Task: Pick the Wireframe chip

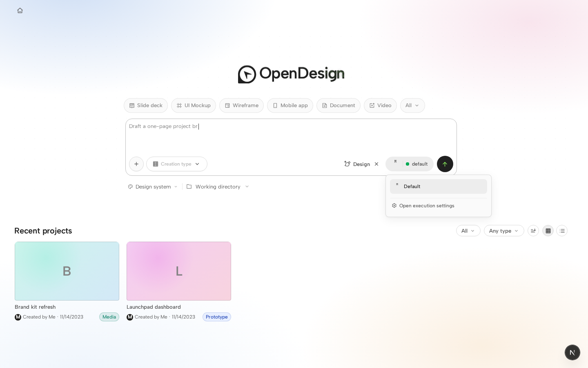Action: pos(241,105)
